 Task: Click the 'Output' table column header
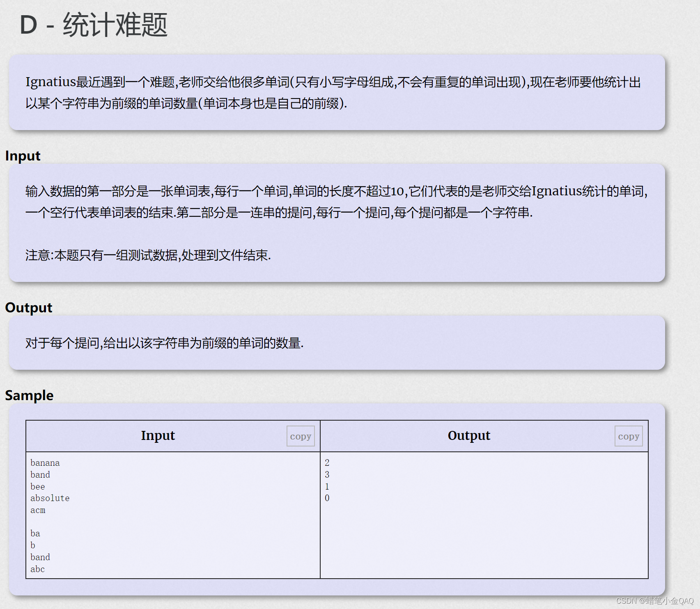469,435
